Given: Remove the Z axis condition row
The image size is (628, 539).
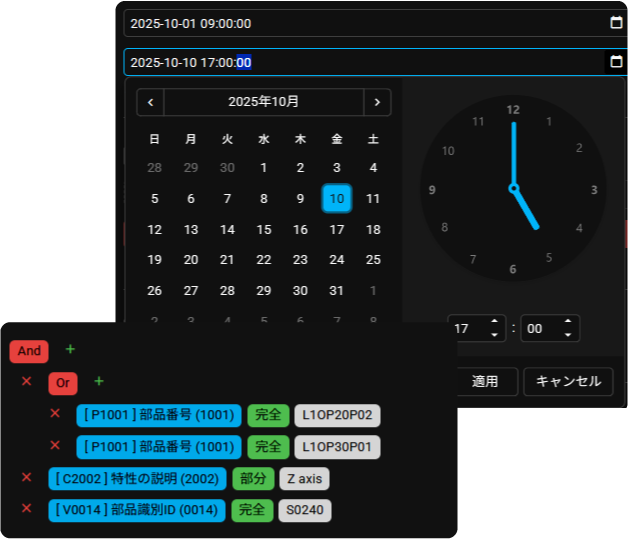Looking at the screenshot, I should [27, 478].
